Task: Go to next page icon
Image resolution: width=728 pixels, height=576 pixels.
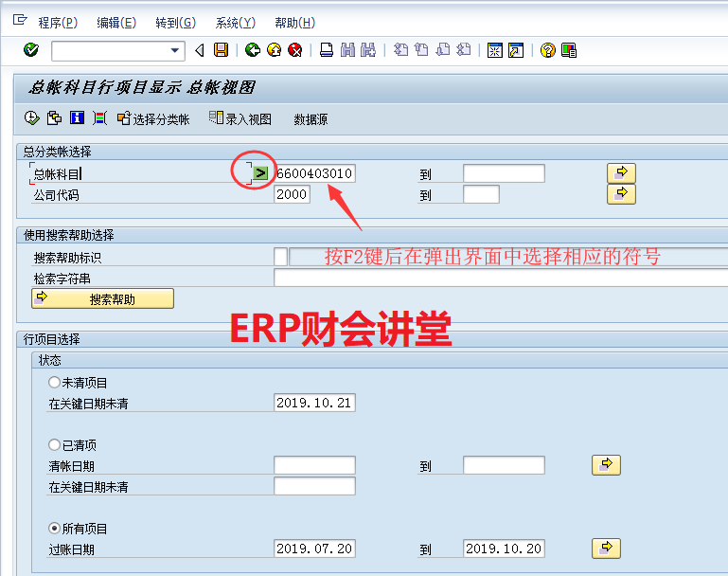Action: point(443,49)
